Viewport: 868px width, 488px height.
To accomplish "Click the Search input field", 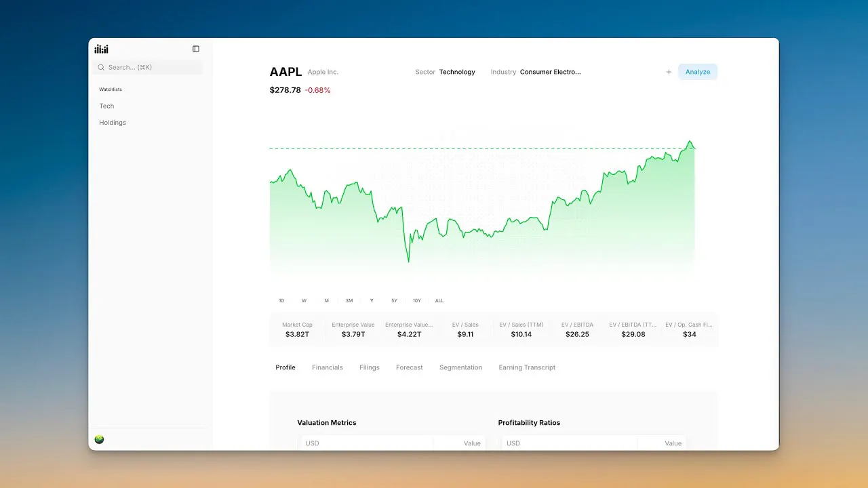I will (x=148, y=67).
